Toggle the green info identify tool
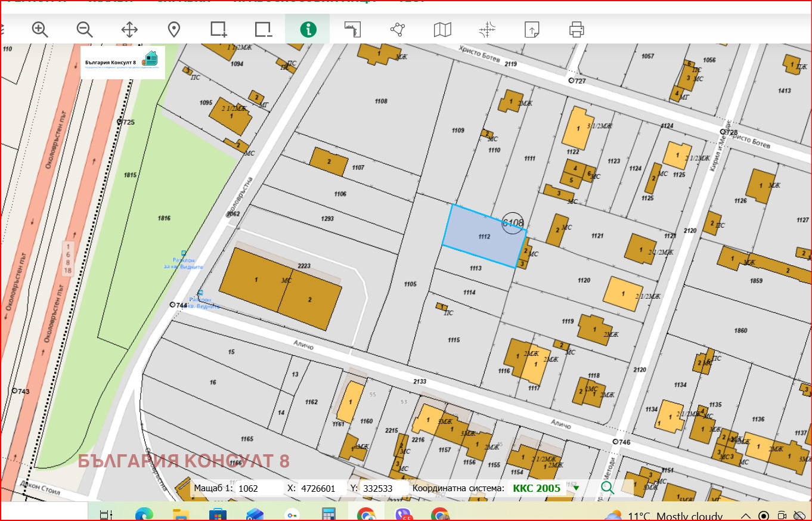Viewport: 812px width, 521px height. pos(308,29)
